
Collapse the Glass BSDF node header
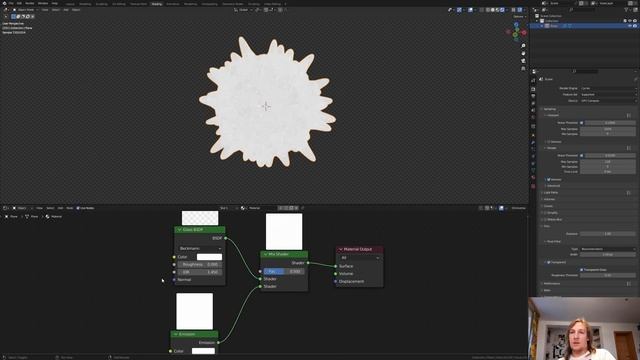click(x=179, y=230)
